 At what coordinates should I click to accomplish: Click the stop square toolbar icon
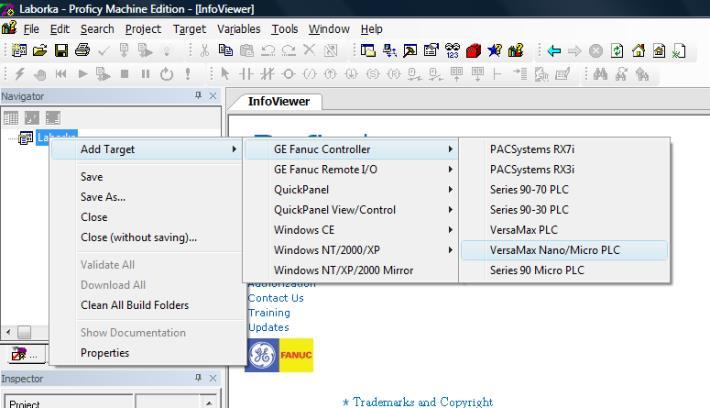[x=125, y=74]
